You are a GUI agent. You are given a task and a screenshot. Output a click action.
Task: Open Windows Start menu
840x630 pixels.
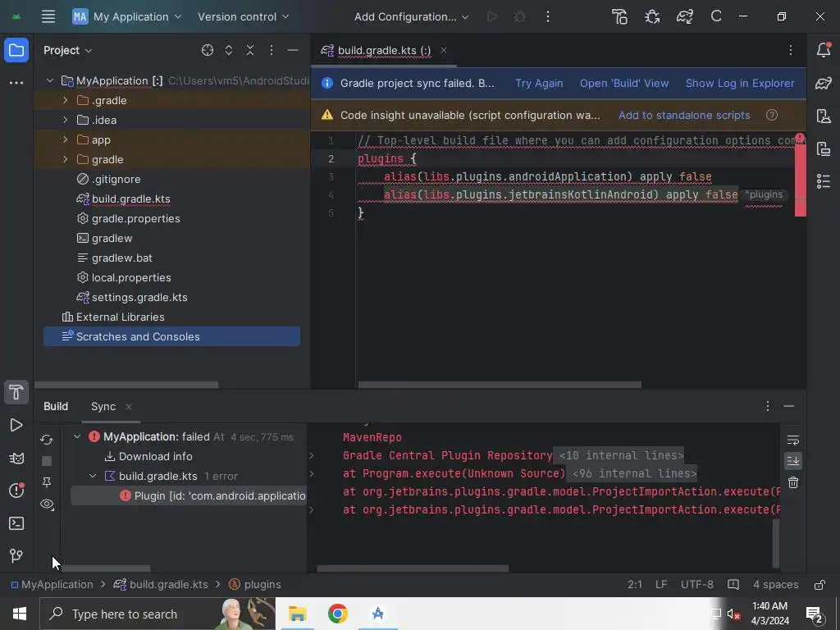pos(20,614)
